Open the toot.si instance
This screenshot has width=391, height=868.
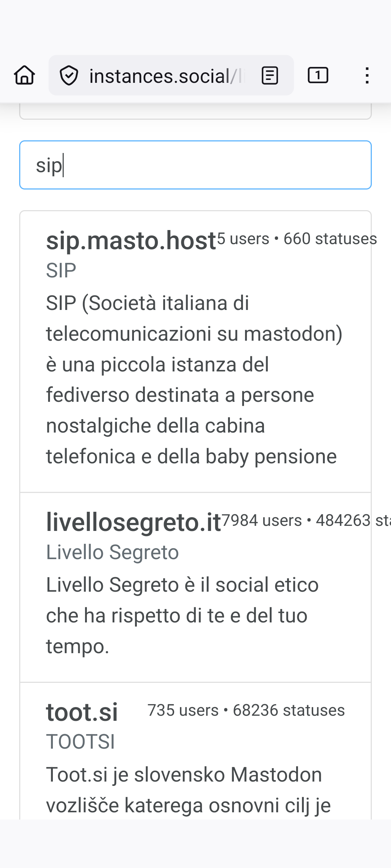pyautogui.click(x=82, y=712)
